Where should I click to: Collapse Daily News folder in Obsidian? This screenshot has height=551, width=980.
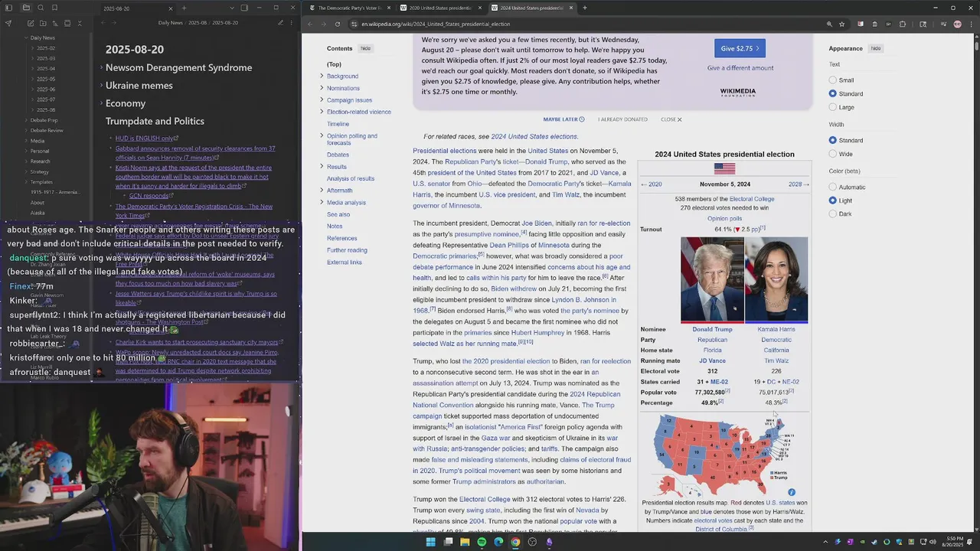pos(26,37)
